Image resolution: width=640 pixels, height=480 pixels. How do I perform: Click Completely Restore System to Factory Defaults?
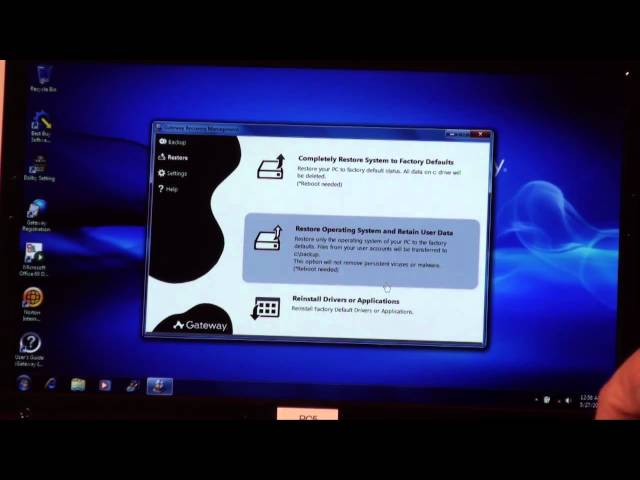pyautogui.click(x=376, y=161)
